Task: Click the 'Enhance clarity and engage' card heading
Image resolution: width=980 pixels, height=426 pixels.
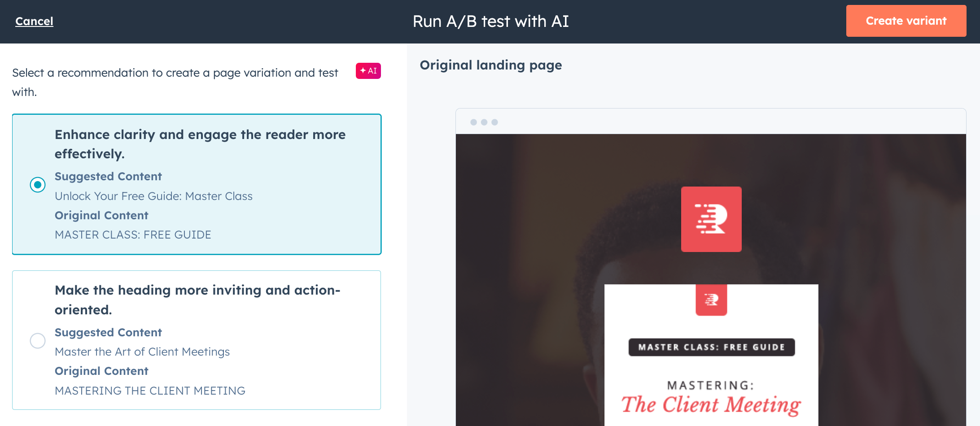Action: [200, 144]
